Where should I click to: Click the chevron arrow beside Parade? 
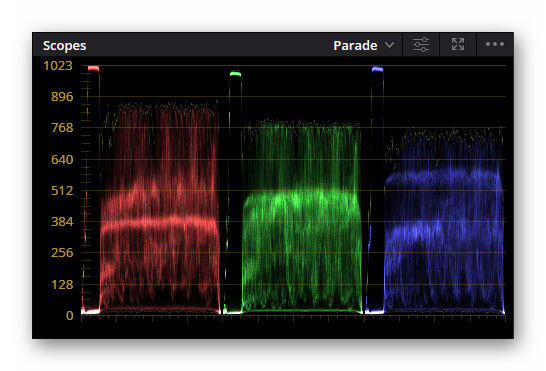(390, 45)
